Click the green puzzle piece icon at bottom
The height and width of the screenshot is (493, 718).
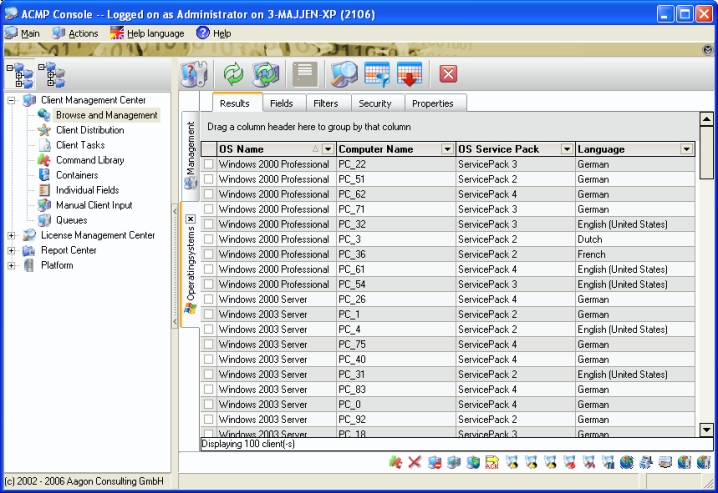396,463
